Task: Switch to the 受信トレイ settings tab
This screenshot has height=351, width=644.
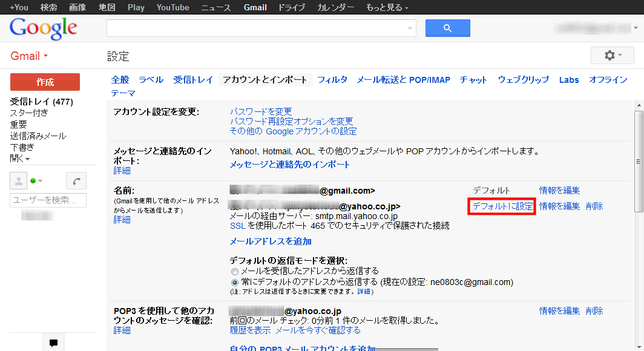Action: (193, 80)
